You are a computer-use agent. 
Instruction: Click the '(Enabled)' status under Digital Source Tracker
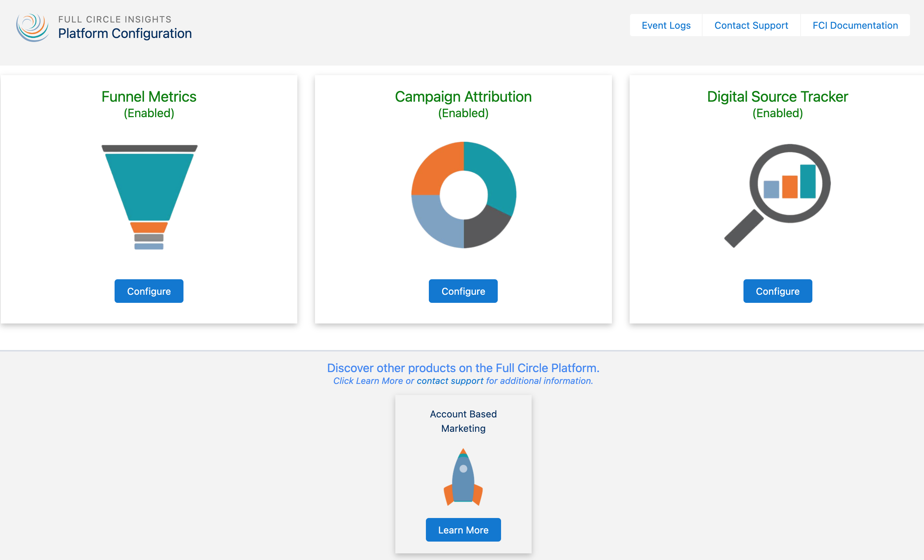pos(778,113)
